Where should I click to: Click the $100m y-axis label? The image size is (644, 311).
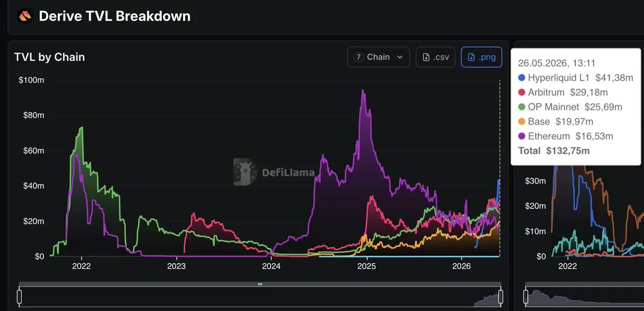point(32,80)
